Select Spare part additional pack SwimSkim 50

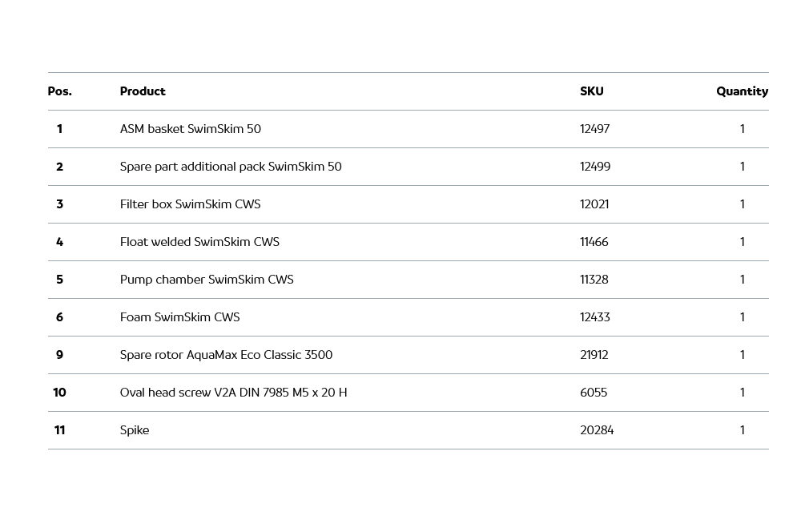(231, 167)
